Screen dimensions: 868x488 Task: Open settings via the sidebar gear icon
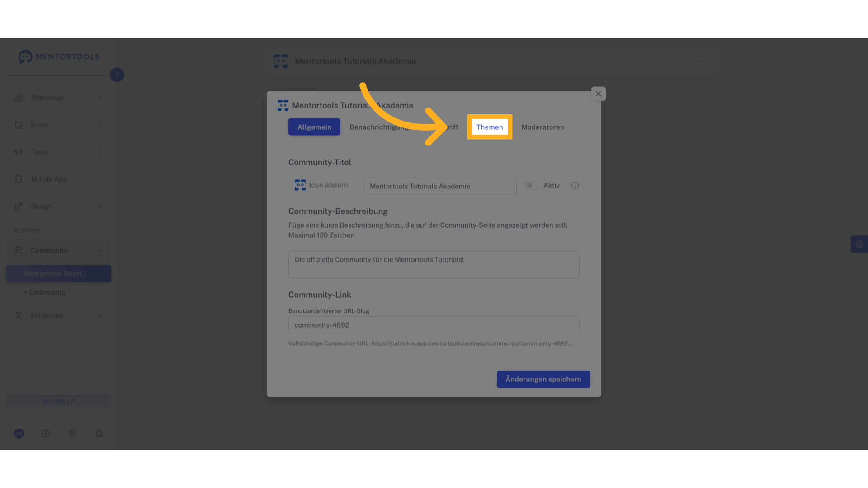(72, 434)
